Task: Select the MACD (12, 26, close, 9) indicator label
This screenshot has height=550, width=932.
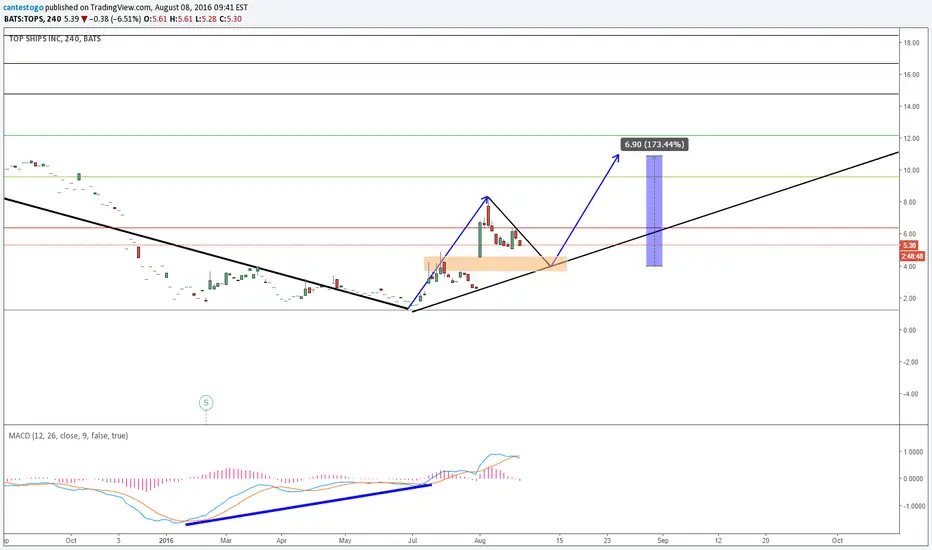Action: (x=68, y=436)
